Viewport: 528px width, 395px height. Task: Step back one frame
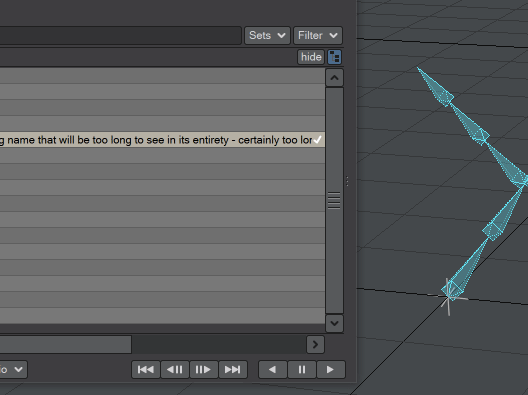[x=175, y=370]
